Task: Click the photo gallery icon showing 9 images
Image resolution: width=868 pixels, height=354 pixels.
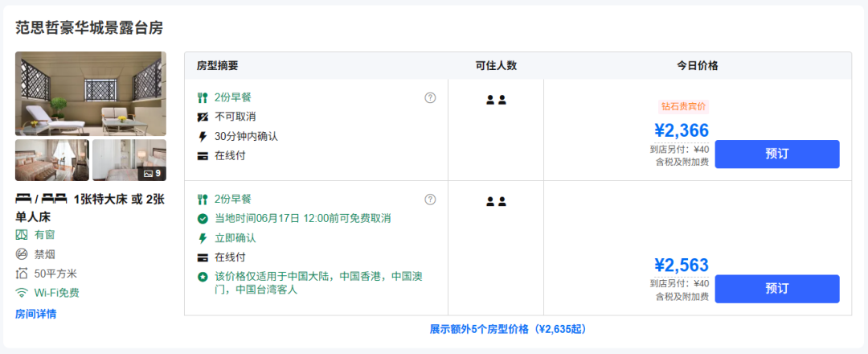Action: pyautogui.click(x=152, y=174)
